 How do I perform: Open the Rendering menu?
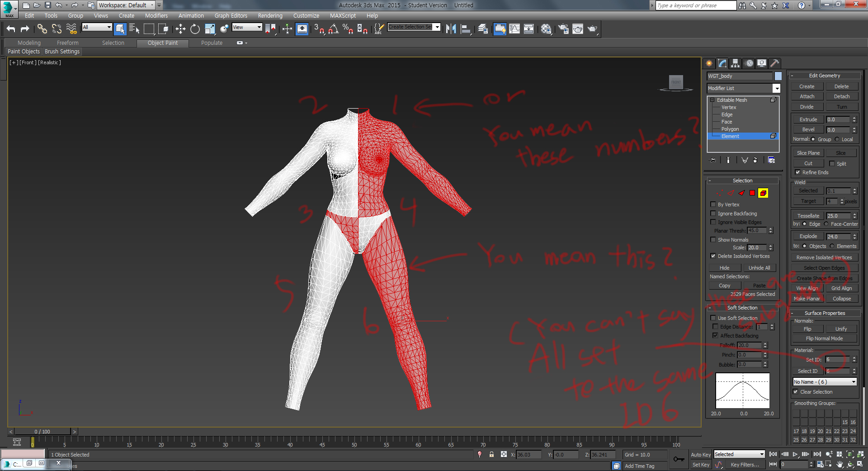(x=270, y=15)
